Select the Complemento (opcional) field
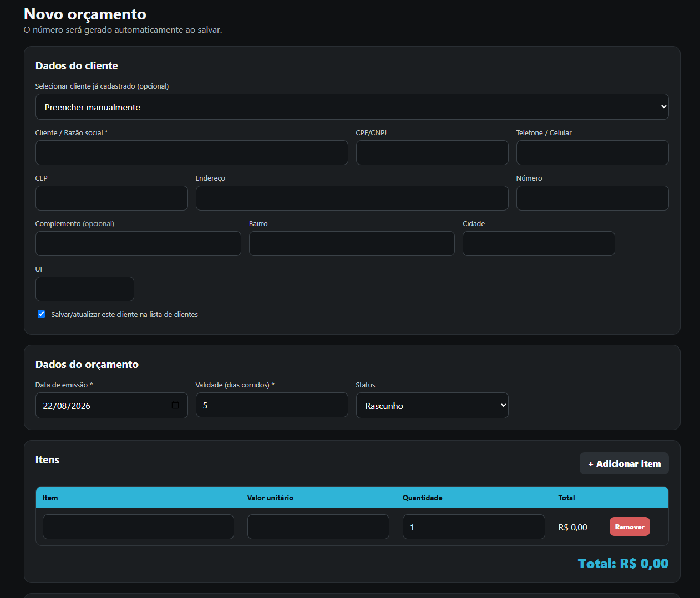Image resolution: width=700 pixels, height=598 pixels. click(138, 243)
